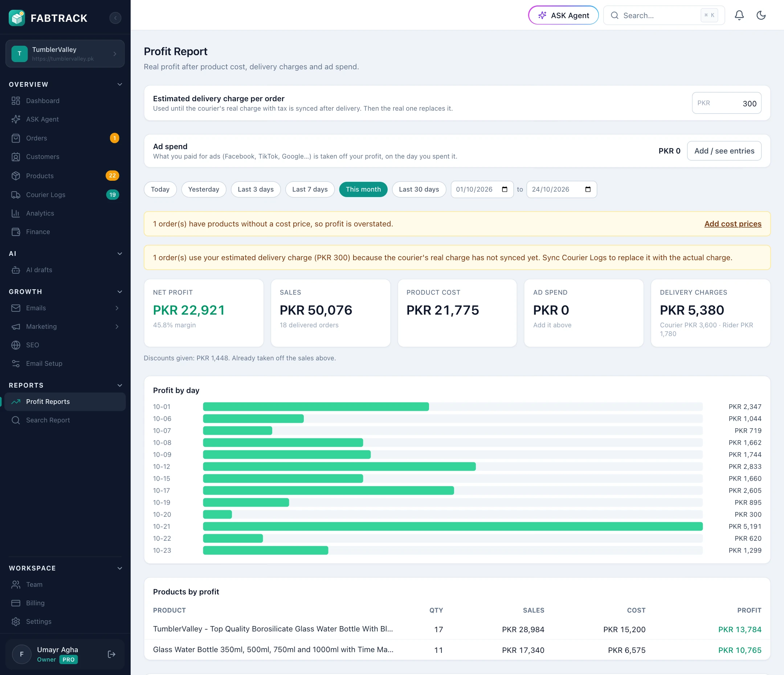Select the Last 7 days filter
Screen dimensions: 784x675
310,189
